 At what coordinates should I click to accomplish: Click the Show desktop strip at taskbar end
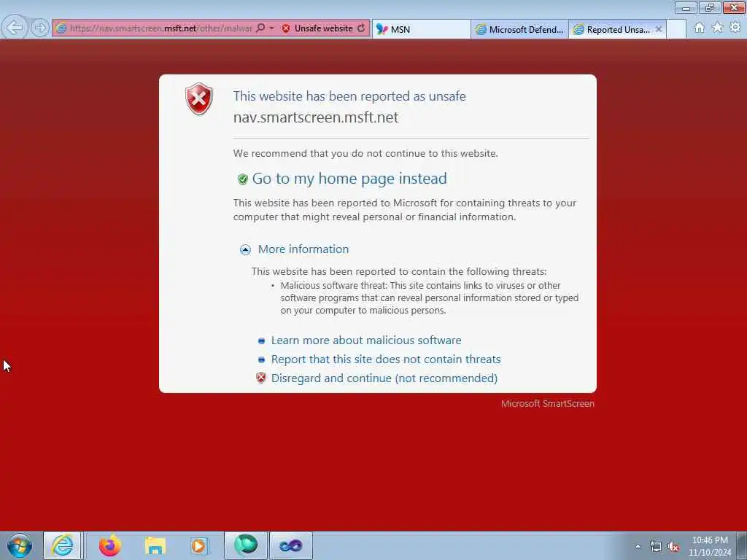tap(742, 545)
